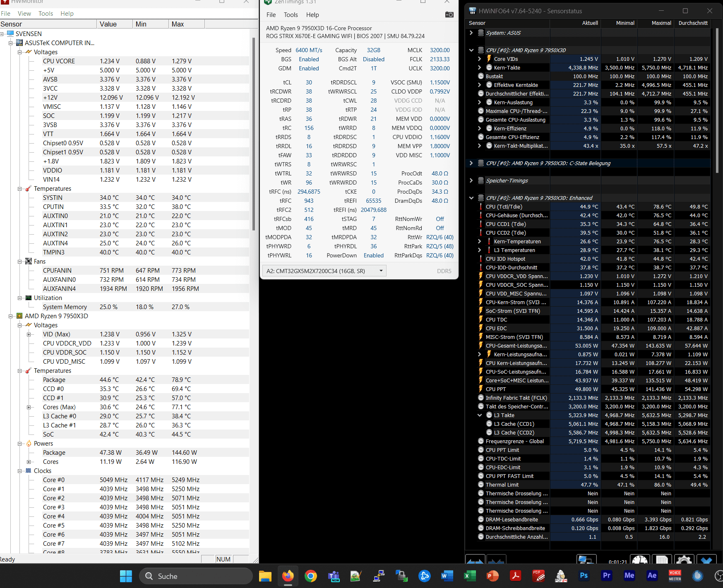Open the Windows Start menu

[126, 576]
